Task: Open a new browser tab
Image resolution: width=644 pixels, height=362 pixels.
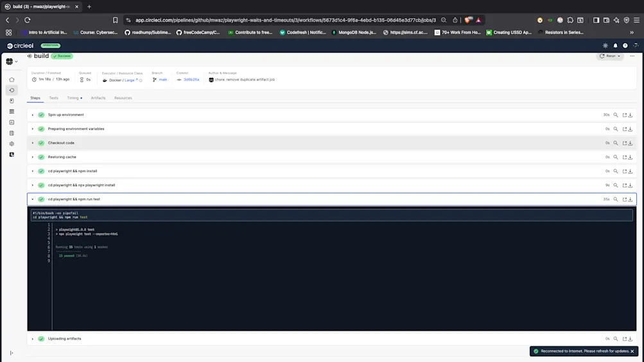Action: coord(89,6)
